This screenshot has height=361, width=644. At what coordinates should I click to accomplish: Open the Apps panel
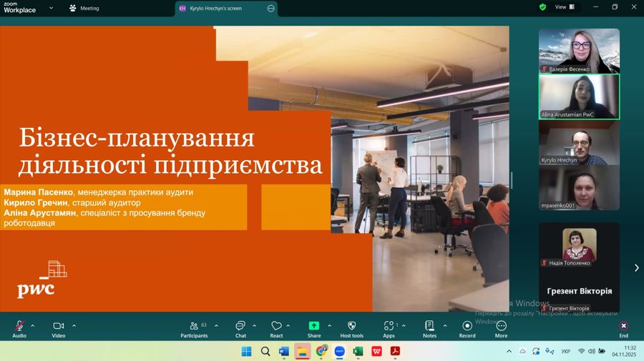click(x=389, y=327)
